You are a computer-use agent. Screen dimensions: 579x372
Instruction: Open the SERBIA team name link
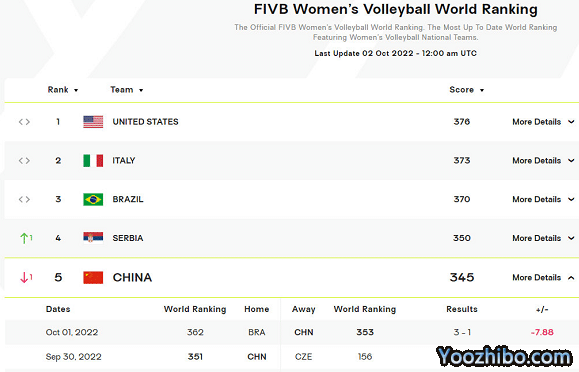pos(128,238)
